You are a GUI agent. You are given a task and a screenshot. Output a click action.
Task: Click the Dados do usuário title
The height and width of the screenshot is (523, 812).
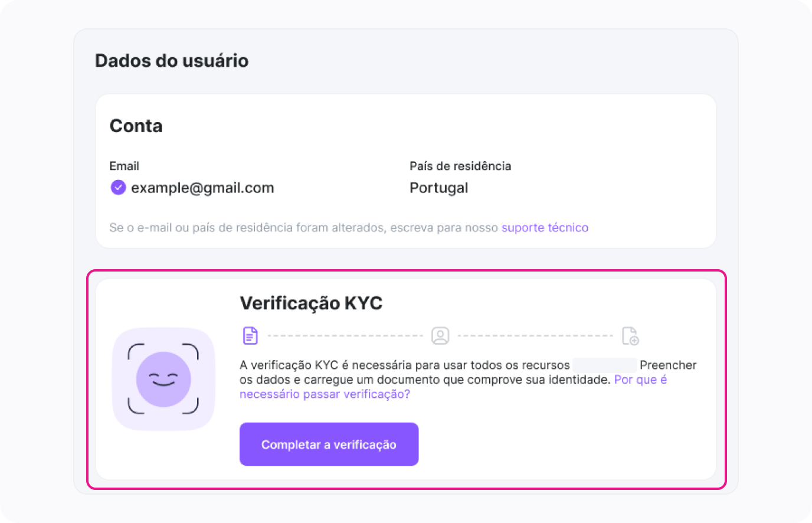tap(172, 61)
